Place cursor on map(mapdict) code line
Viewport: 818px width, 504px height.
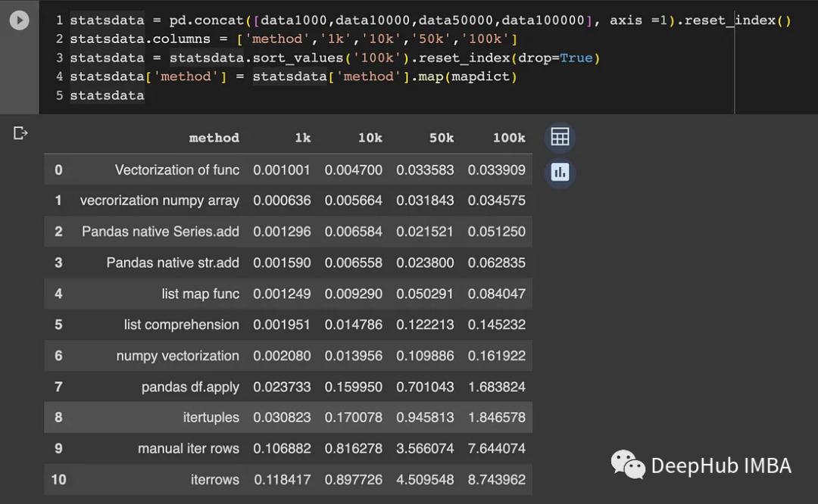point(294,76)
